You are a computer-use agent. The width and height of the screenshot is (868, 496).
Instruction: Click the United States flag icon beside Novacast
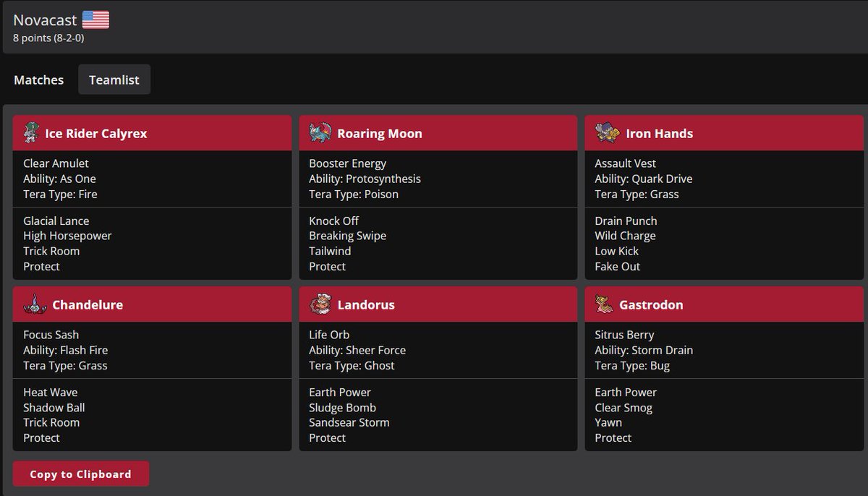[95, 20]
